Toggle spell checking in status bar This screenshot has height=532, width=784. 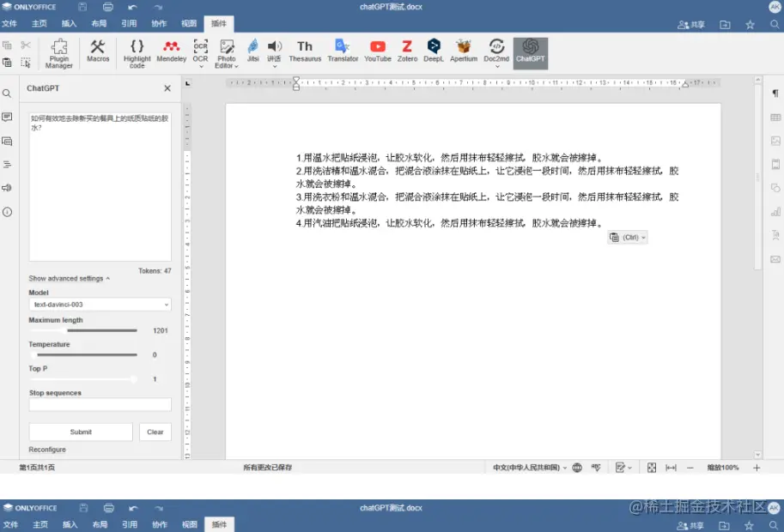coord(595,468)
